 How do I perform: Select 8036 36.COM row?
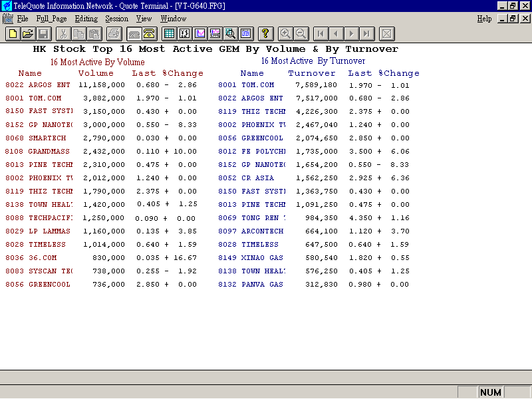point(101,258)
